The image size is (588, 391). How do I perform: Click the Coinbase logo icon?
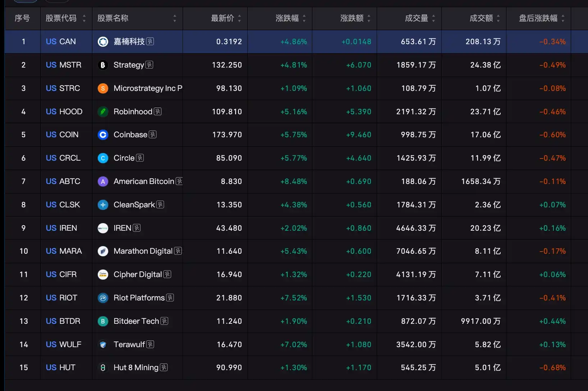pos(103,135)
